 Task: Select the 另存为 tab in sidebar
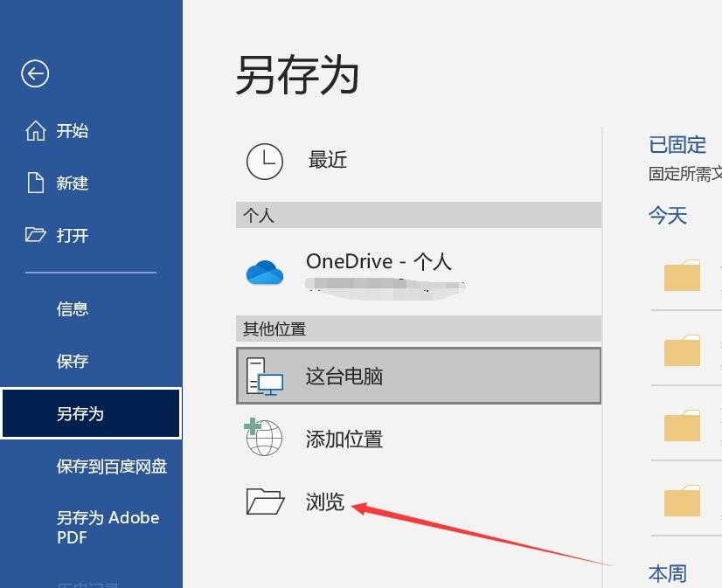click(82, 413)
